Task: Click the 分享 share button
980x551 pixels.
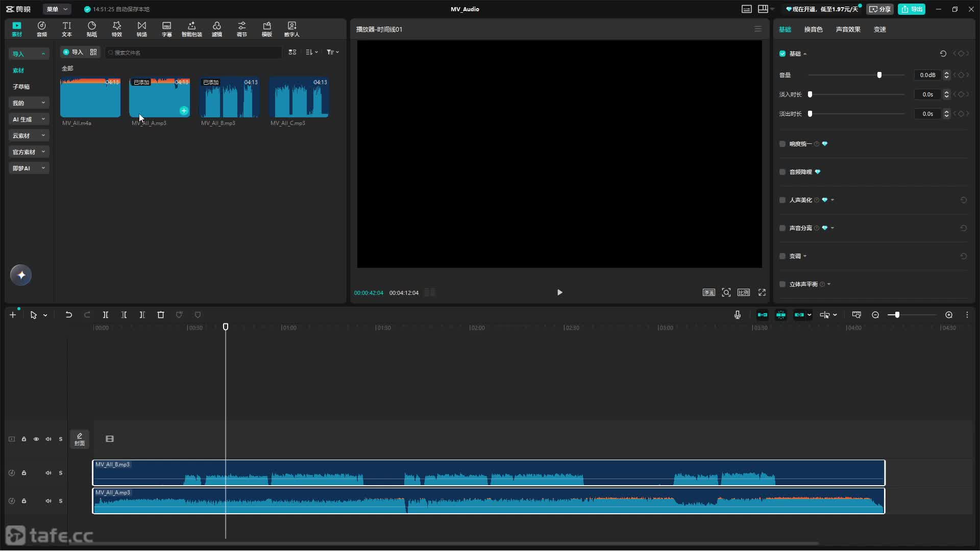Action: pyautogui.click(x=879, y=9)
